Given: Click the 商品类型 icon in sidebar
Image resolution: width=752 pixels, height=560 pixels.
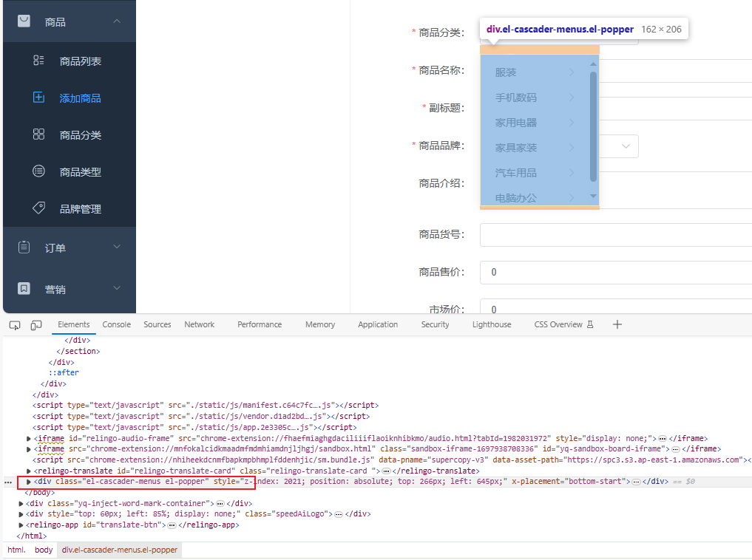Looking at the screenshot, I should (x=38, y=171).
